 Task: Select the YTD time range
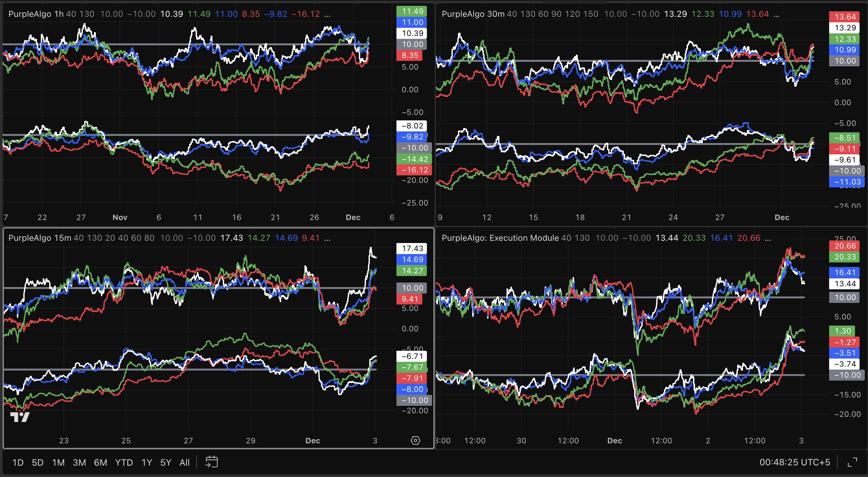coord(124,462)
